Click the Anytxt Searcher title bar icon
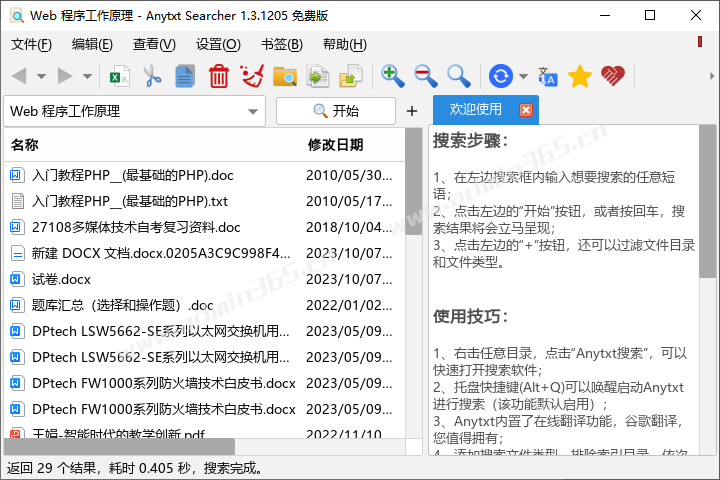The image size is (720, 480). [x=17, y=16]
